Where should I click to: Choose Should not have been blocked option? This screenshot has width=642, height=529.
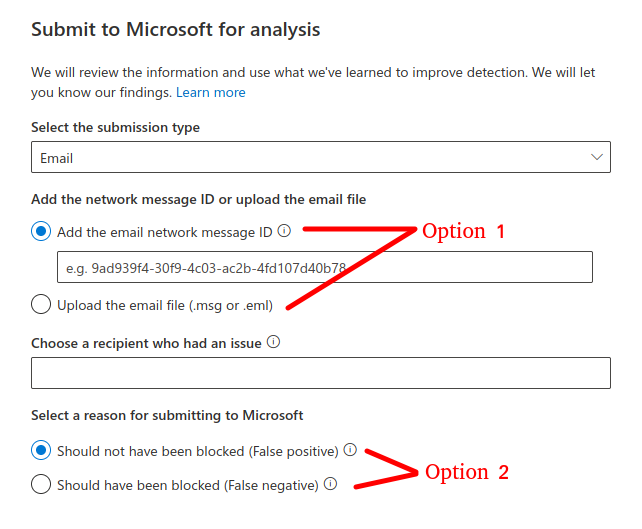[x=41, y=450]
